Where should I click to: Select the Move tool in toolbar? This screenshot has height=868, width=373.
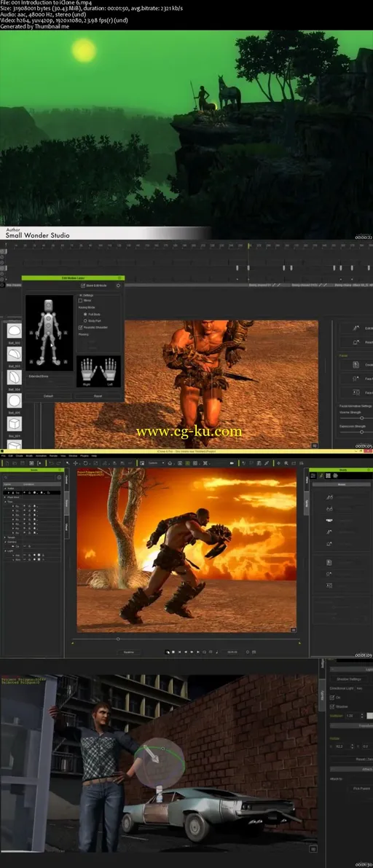click(76, 463)
